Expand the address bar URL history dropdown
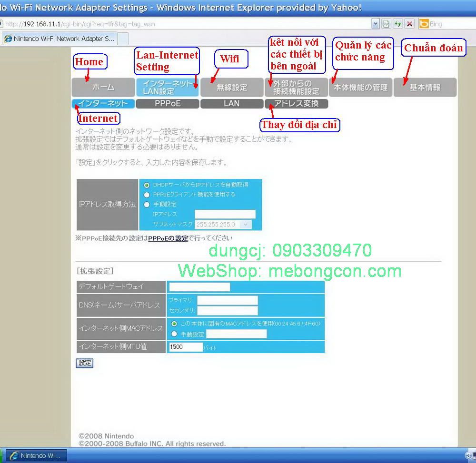476x463 pixels. click(x=375, y=23)
